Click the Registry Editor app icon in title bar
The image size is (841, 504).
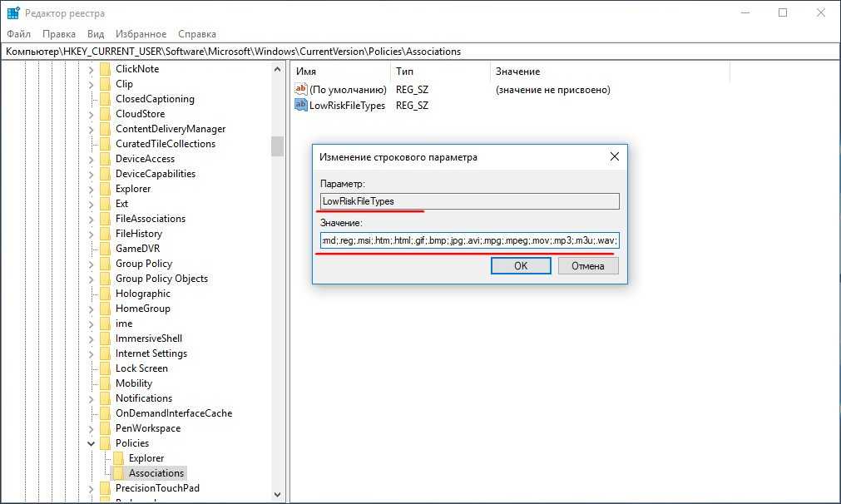point(13,12)
